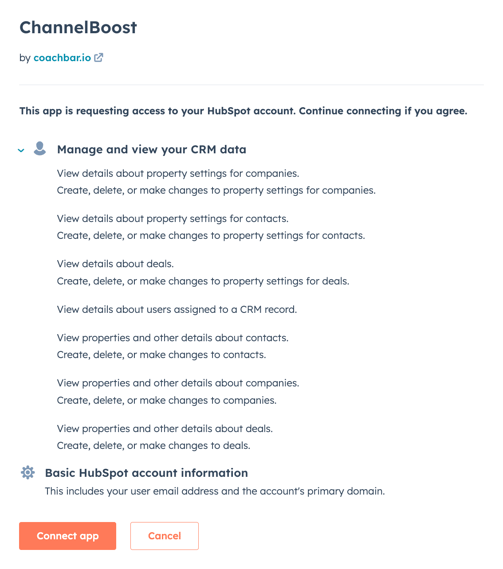Click the gear icon for account information

tap(28, 472)
